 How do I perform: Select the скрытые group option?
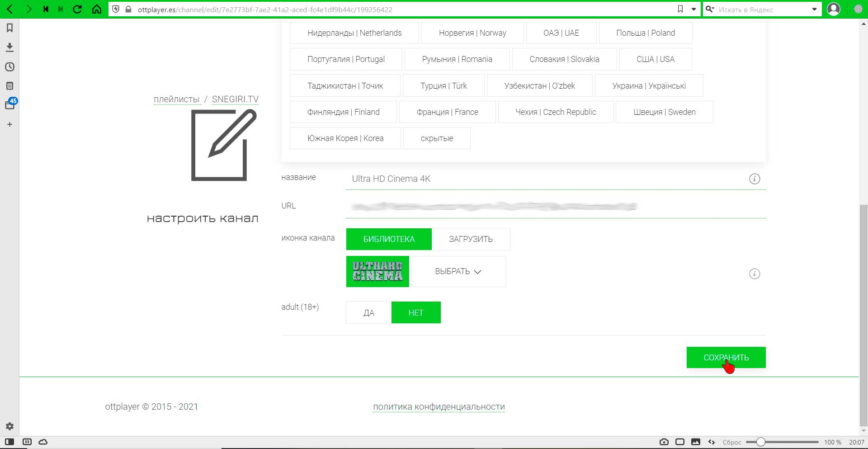[437, 138]
